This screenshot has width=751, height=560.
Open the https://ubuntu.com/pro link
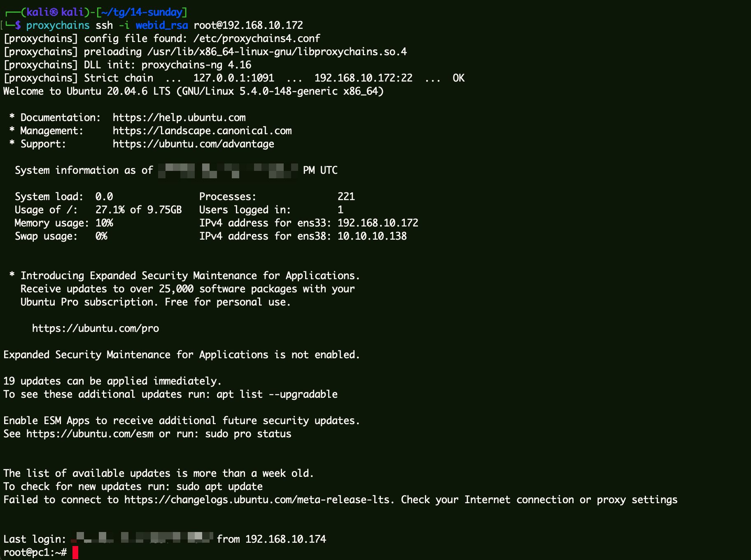pos(96,329)
